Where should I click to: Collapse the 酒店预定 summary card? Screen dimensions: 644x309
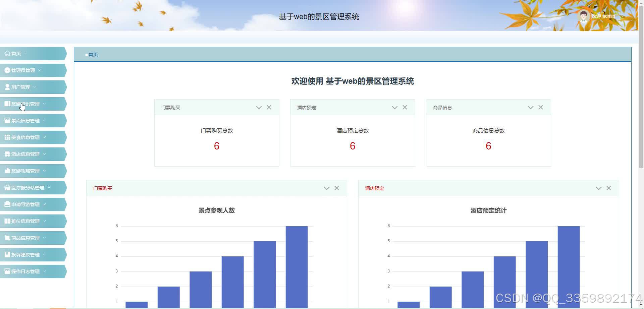395,108
